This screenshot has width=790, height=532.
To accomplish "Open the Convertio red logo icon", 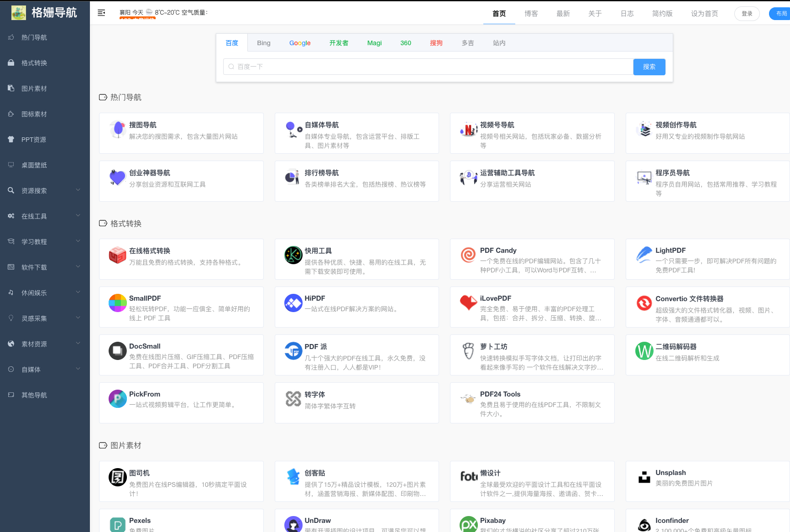I will [644, 303].
